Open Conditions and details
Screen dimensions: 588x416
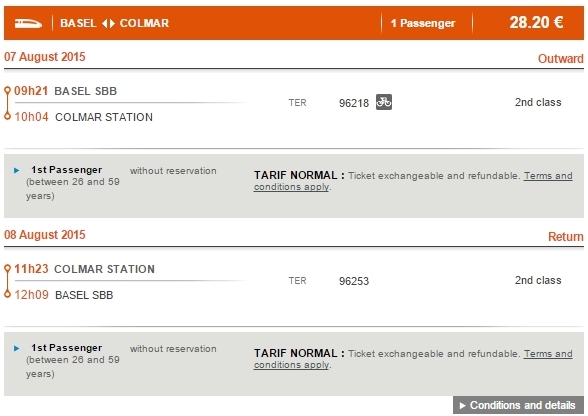coord(518,405)
